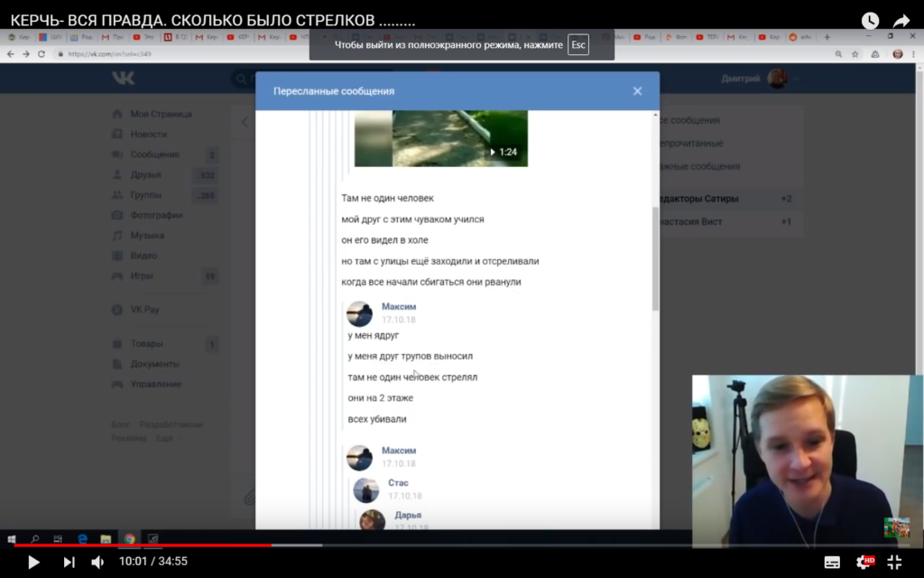924x578 pixels.
Task: Click the first Максим sender name link
Action: coord(398,307)
